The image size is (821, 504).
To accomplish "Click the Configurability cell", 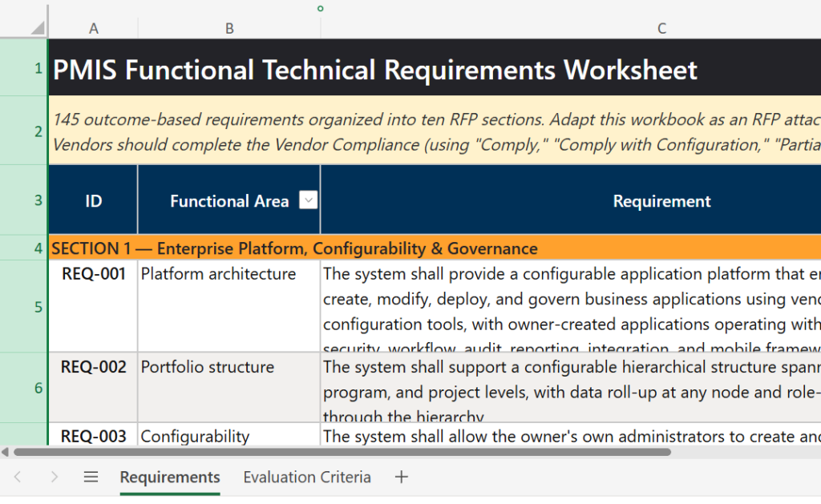I will [x=229, y=434].
